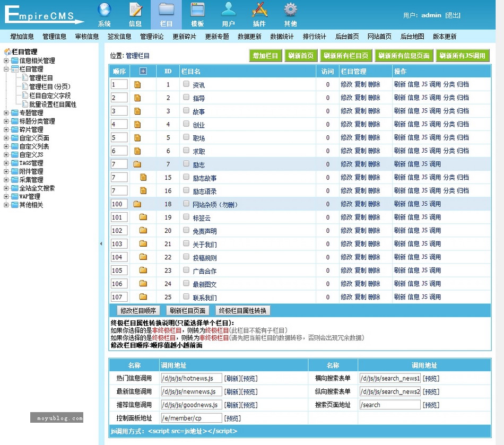
Task: Click the page icon for 创业 row
Action: click(x=137, y=124)
